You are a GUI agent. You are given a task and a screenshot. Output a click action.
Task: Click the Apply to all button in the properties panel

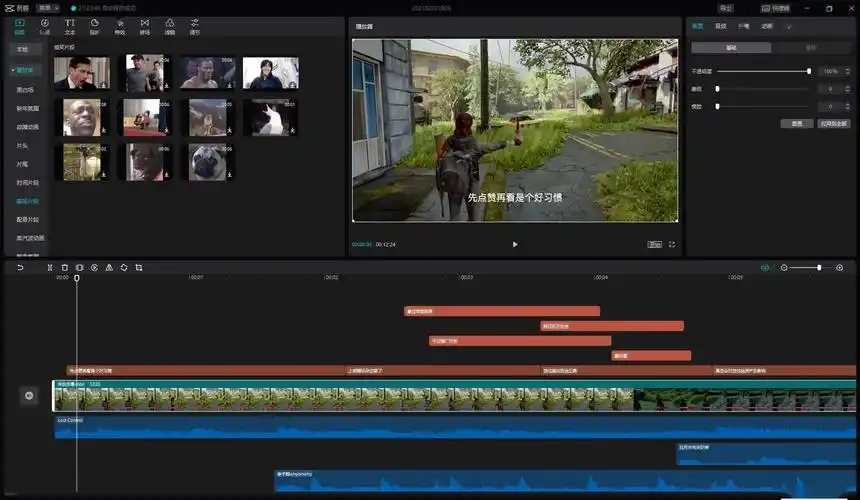[x=834, y=123]
